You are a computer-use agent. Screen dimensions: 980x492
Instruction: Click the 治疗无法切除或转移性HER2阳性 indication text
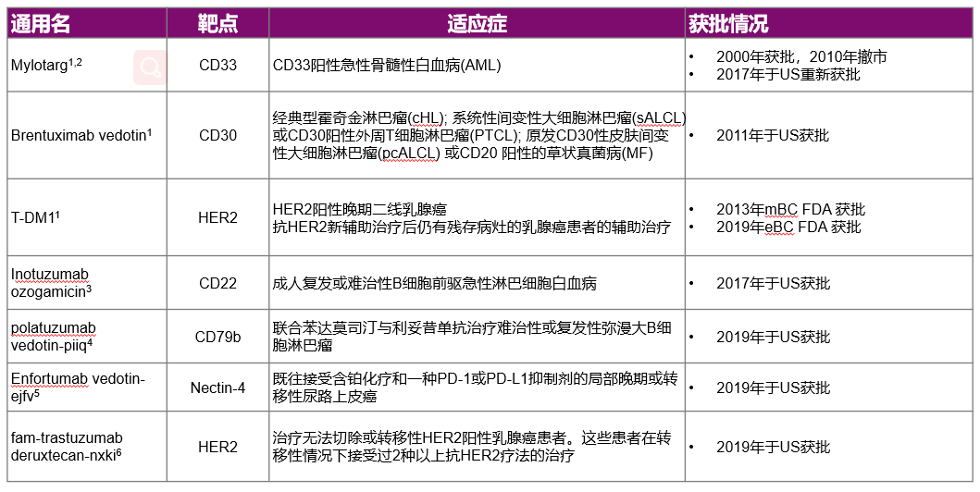(x=472, y=447)
